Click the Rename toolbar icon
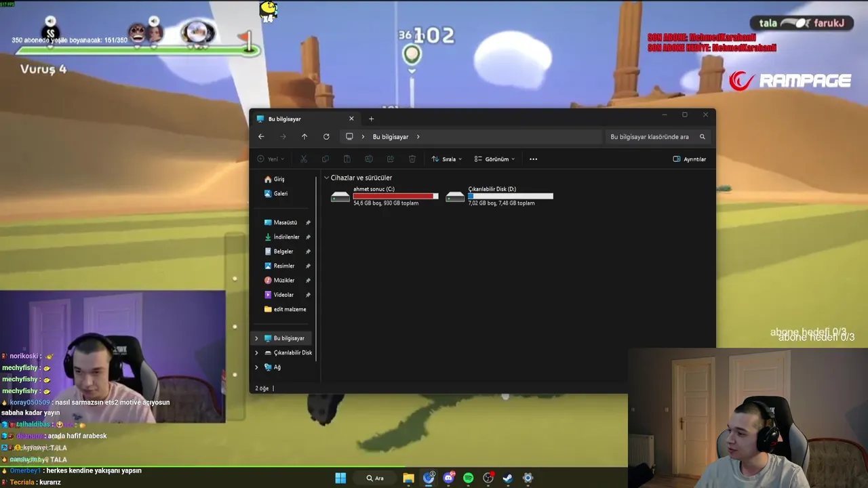868x488 pixels. tap(369, 159)
